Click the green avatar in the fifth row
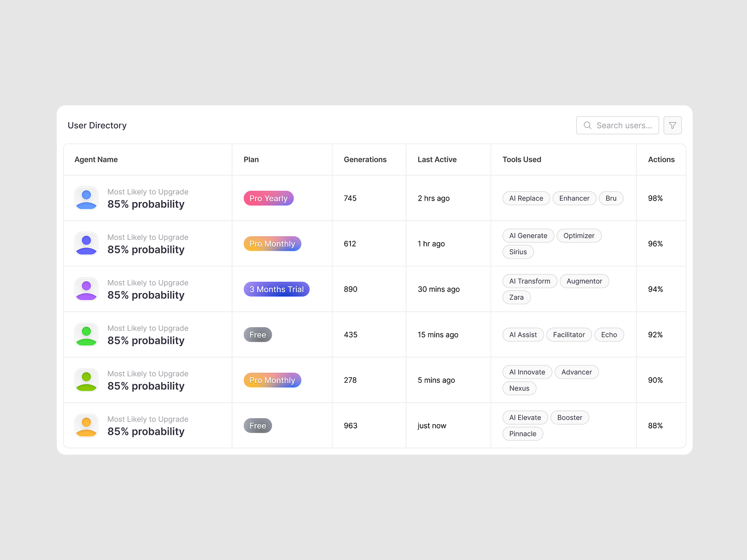This screenshot has width=747, height=560. point(86,380)
